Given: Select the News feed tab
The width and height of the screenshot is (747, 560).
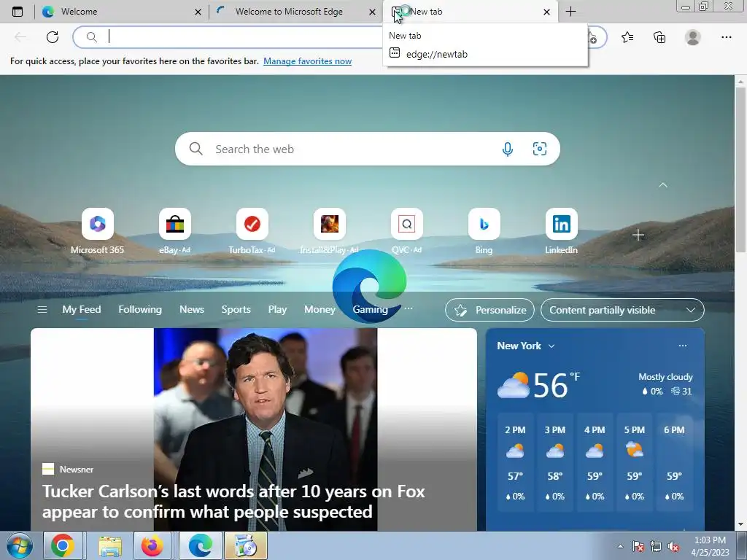Looking at the screenshot, I should click(x=192, y=309).
